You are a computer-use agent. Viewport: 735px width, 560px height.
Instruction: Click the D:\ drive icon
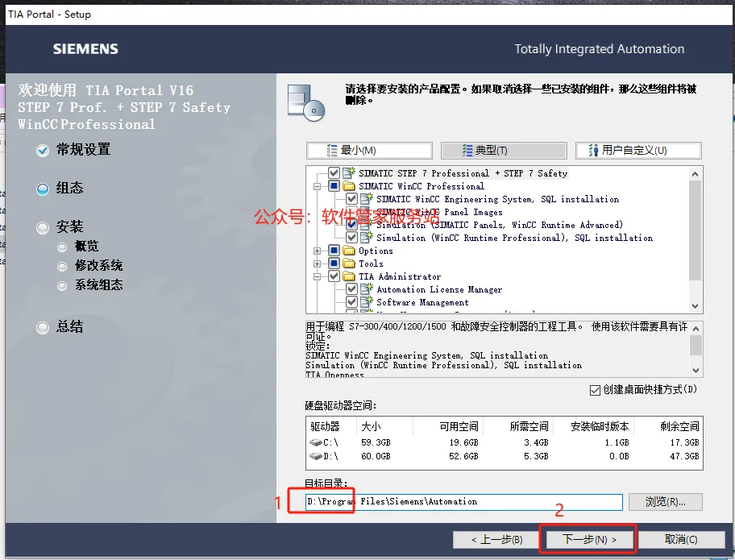click(x=316, y=456)
